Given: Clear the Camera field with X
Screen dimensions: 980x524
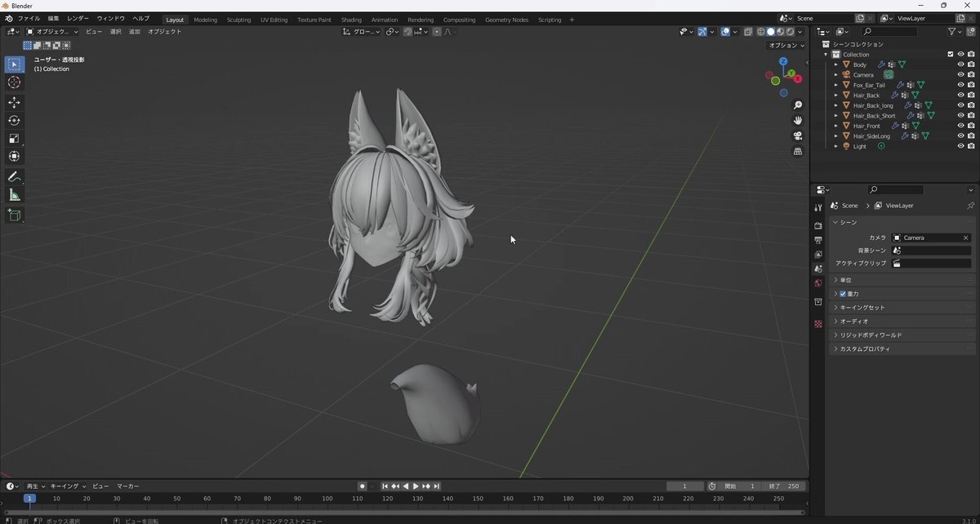Looking at the screenshot, I should tap(965, 238).
